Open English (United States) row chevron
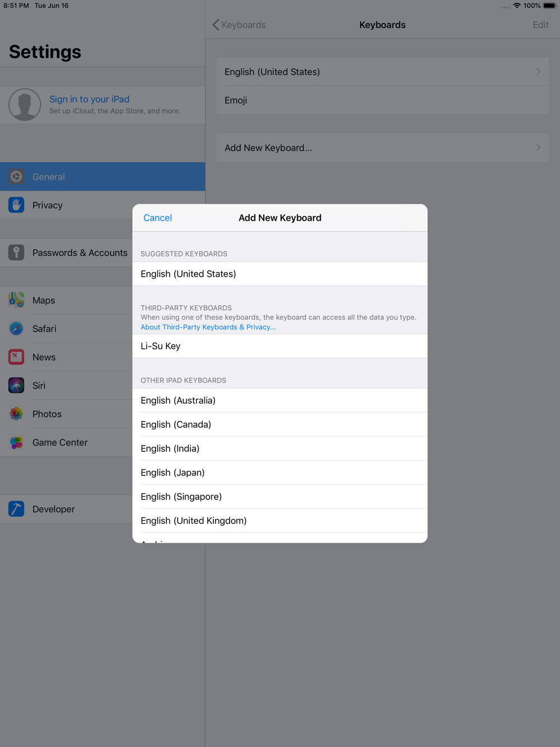Screen dimensions: 560x747 [x=538, y=72]
